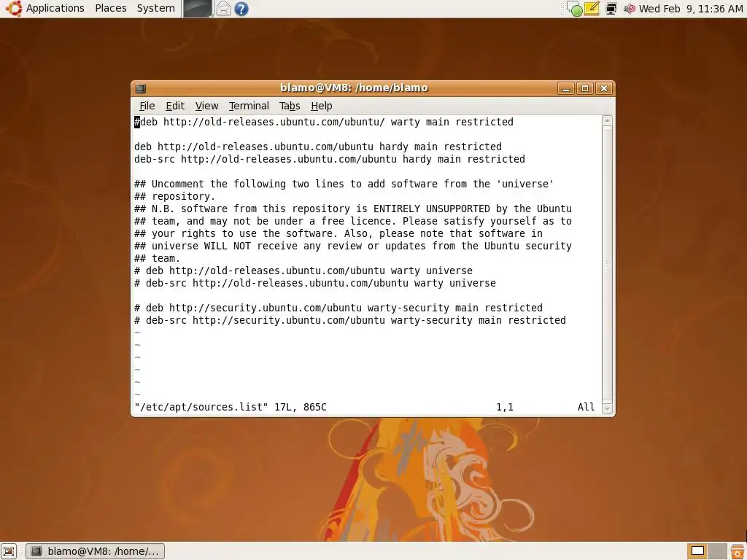747x560 pixels.
Task: Click the '## team, and may not be' line
Action: click(x=353, y=221)
